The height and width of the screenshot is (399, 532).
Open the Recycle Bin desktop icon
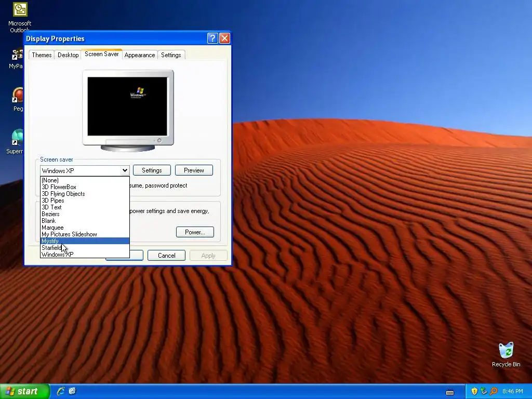click(506, 354)
